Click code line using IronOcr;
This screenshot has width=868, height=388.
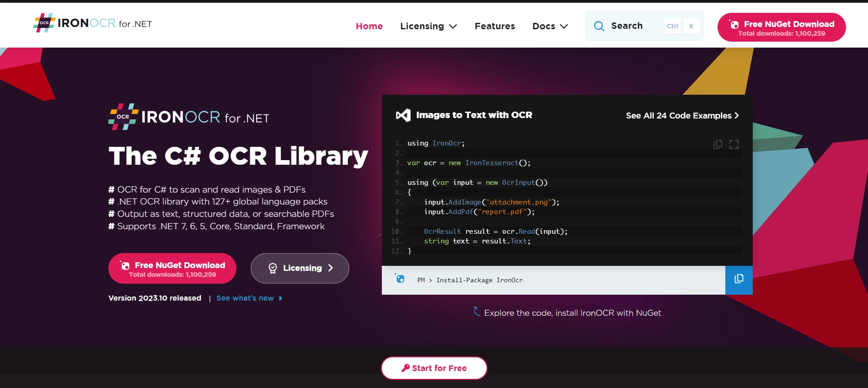coord(436,143)
